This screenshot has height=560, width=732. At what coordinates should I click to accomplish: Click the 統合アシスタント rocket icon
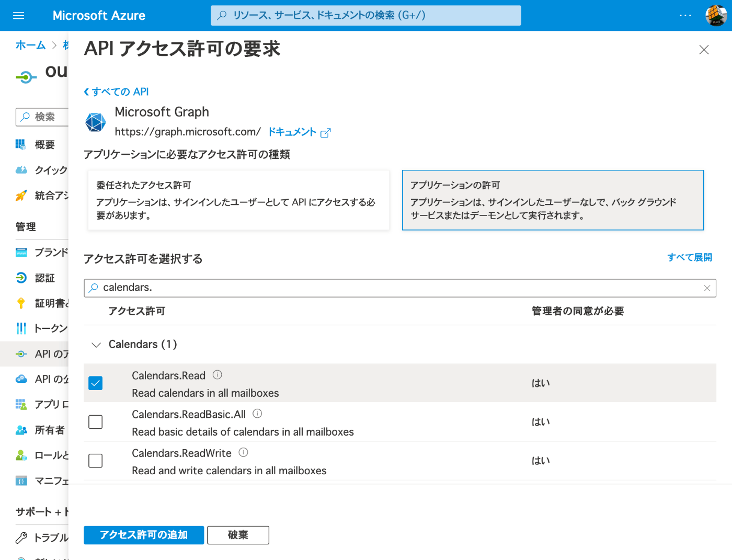(21, 196)
